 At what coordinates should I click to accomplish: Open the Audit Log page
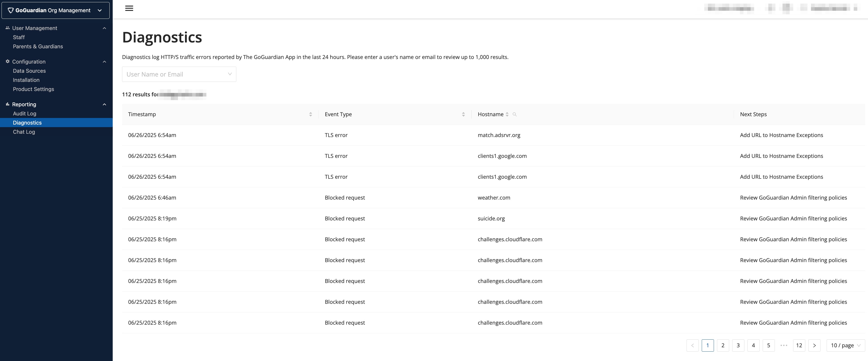[x=24, y=113]
